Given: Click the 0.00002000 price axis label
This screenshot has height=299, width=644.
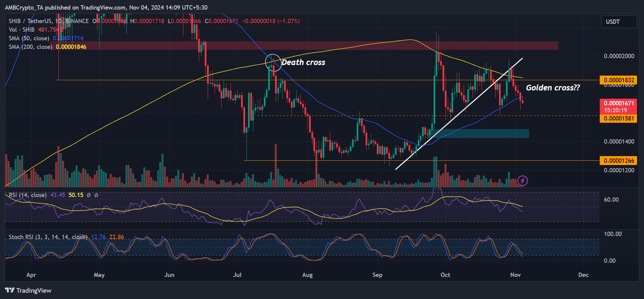Looking at the screenshot, I should [x=619, y=56].
